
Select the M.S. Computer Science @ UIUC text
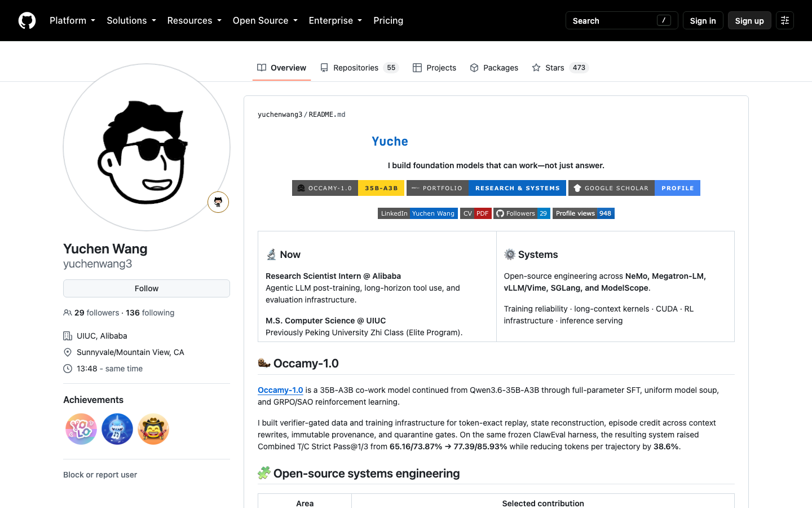pos(326,321)
